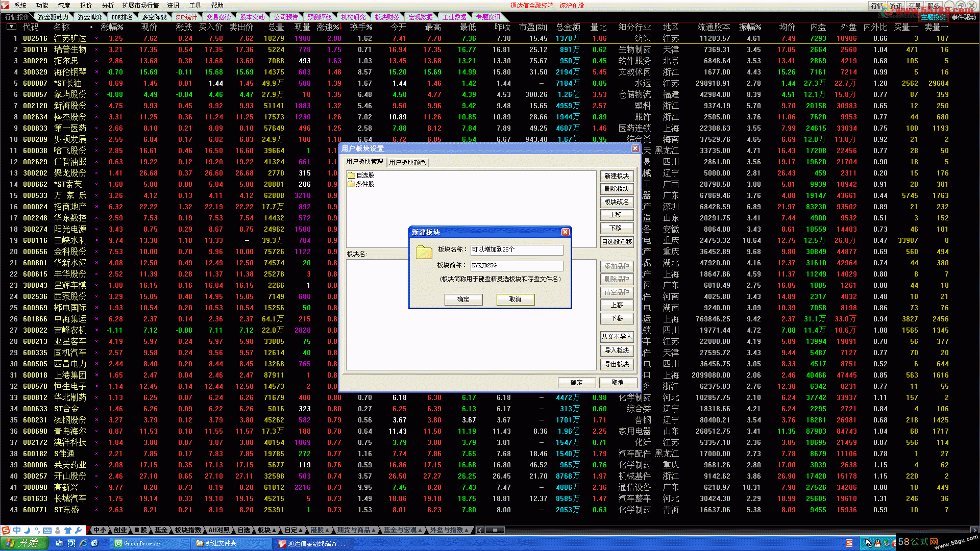Open the 系统 menu
The width and height of the screenshot is (980, 551).
coord(20,6)
